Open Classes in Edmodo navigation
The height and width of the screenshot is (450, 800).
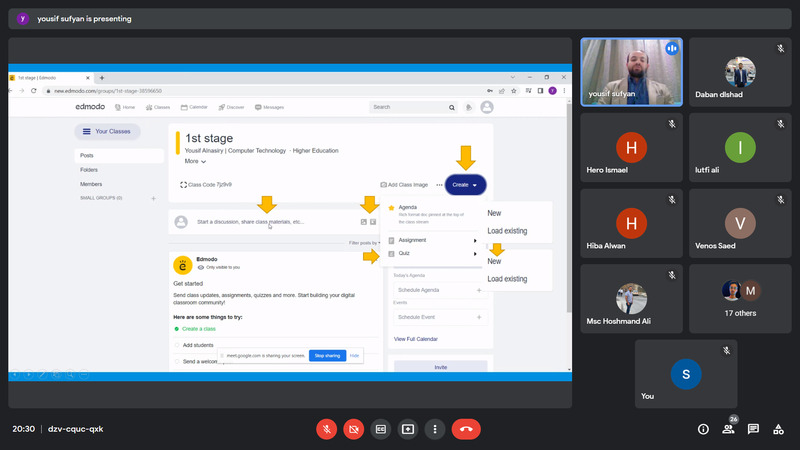[158, 107]
